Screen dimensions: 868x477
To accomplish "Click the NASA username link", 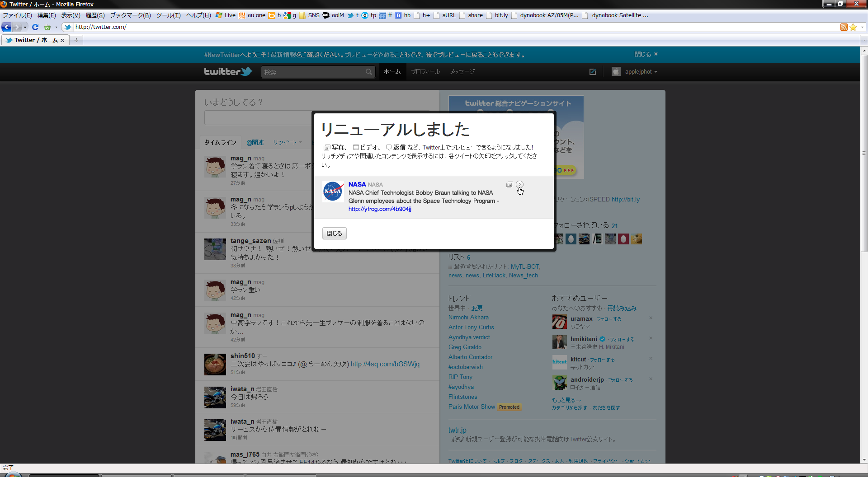I will tap(357, 184).
